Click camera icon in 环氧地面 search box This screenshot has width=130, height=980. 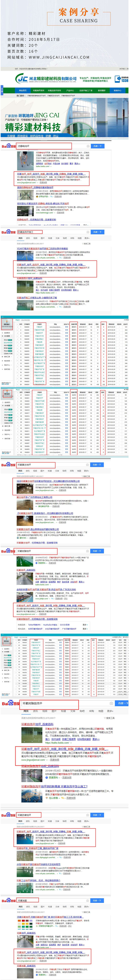click(x=88, y=901)
